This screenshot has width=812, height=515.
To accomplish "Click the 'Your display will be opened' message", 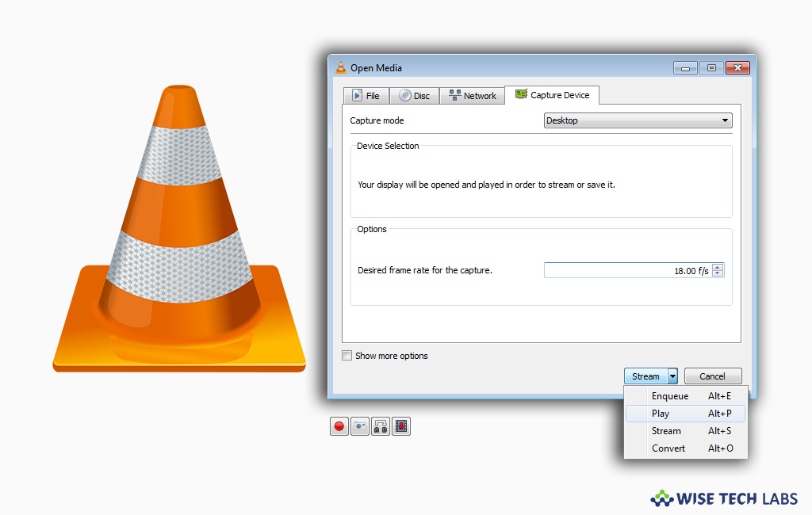I will pos(486,185).
